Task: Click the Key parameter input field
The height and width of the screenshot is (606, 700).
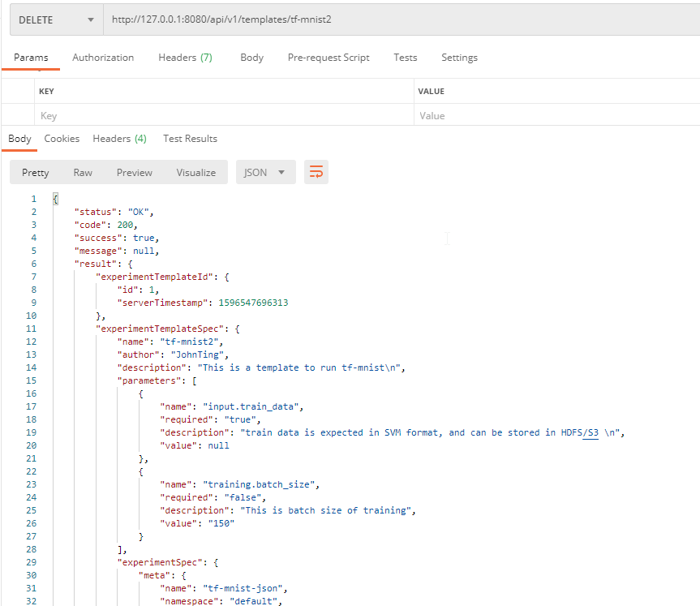Action: [224, 116]
